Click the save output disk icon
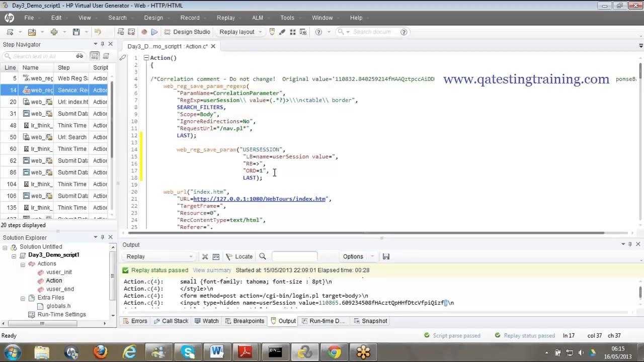The height and width of the screenshot is (362, 644). coord(386,256)
